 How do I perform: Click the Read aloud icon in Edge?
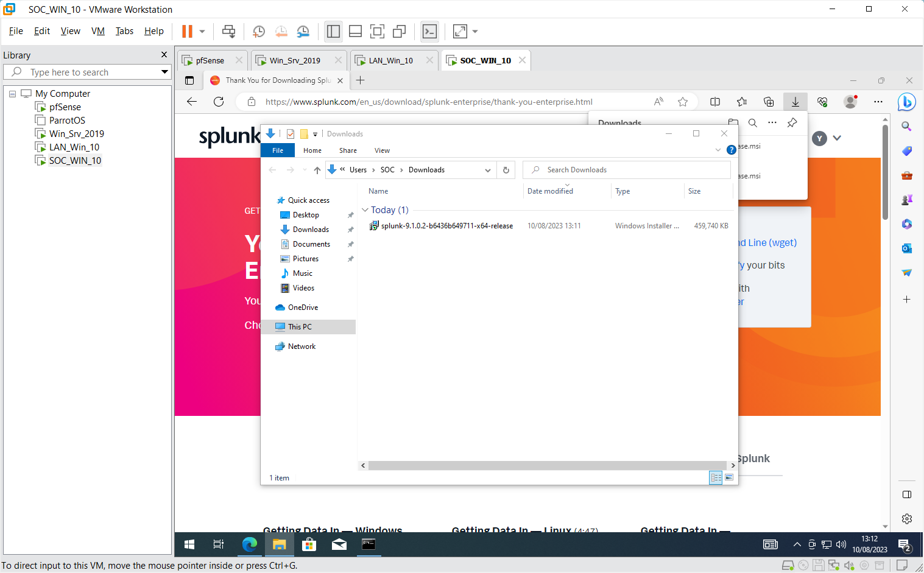658,102
